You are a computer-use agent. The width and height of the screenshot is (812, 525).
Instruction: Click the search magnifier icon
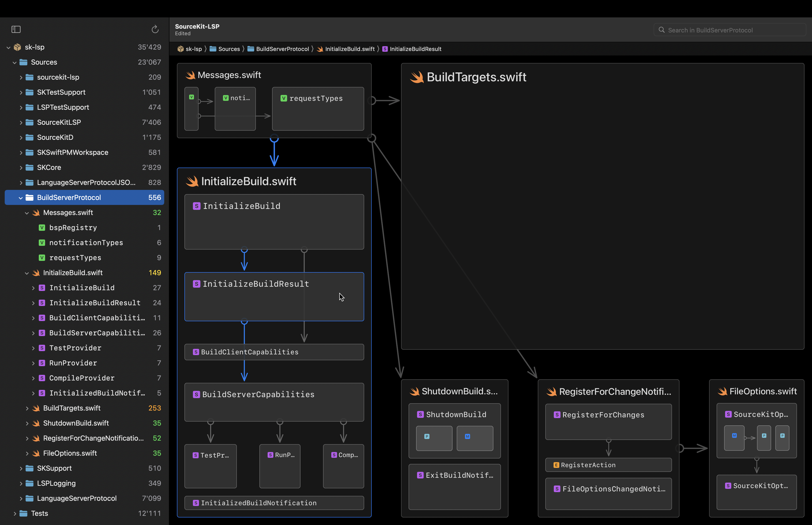pyautogui.click(x=661, y=30)
